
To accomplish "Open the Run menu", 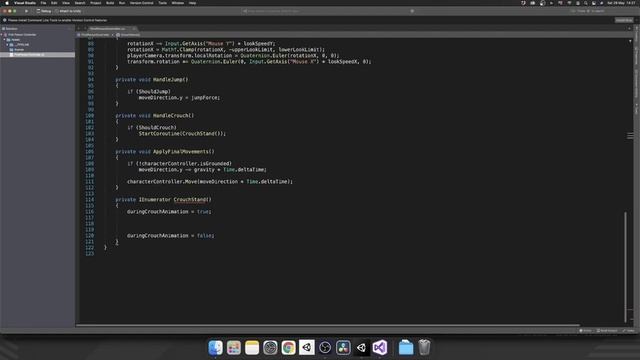I will (122, 3).
